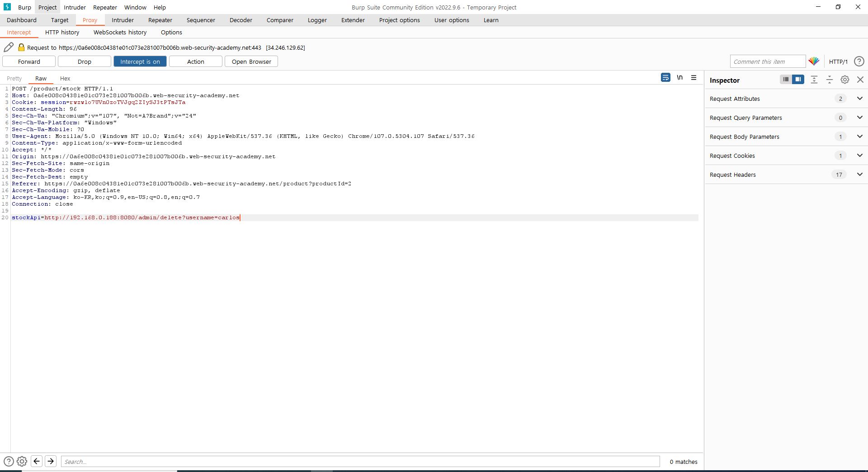The image size is (868, 472).
Task: Turn off Intercept is on
Action: point(140,61)
